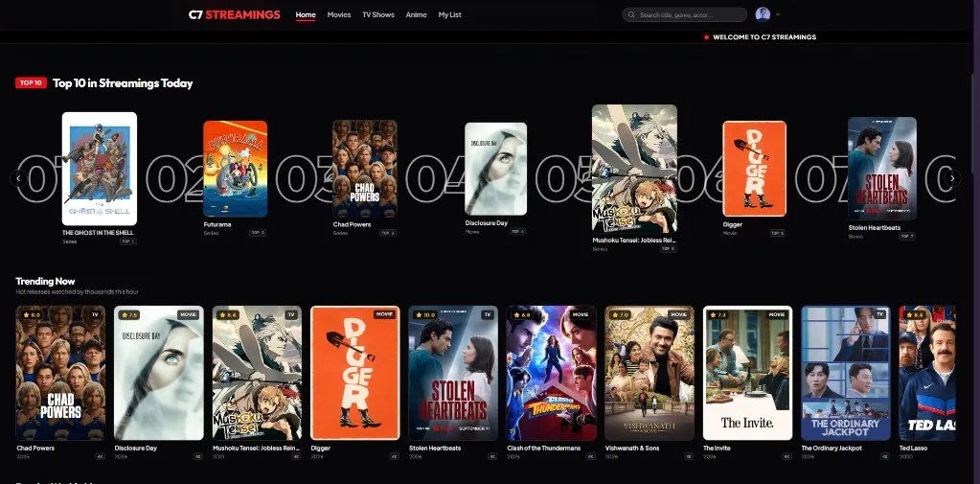
Task: Click THE GHOST IN THE SHELL title text
Action: [98, 233]
